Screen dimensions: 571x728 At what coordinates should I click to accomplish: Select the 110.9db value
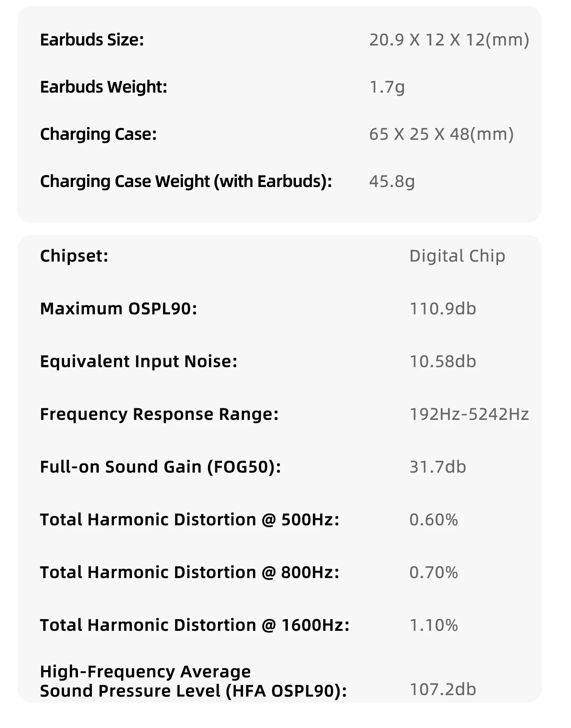pos(443,309)
